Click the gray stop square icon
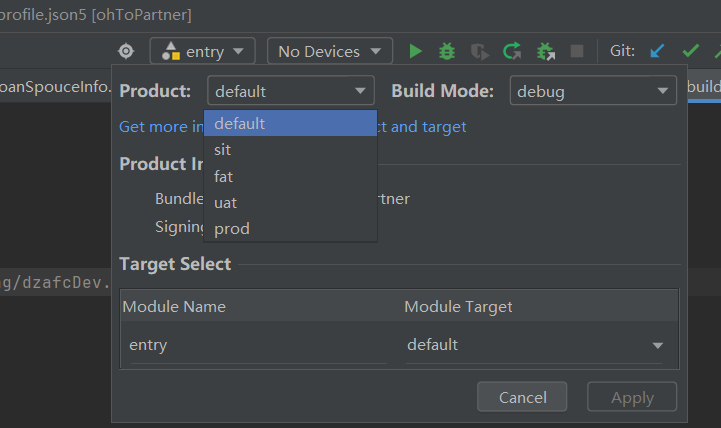The height and width of the screenshot is (428, 721). pos(577,51)
